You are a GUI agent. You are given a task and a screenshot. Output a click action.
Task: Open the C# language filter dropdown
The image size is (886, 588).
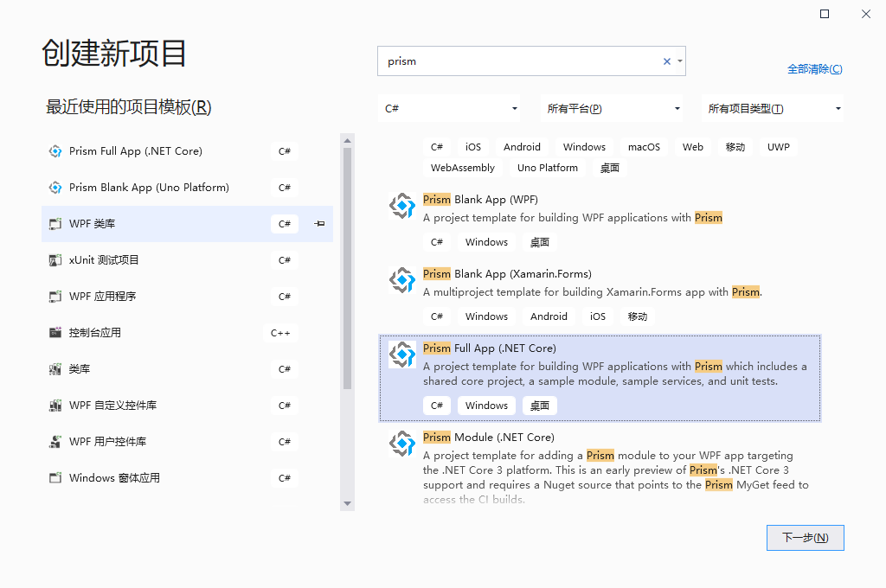[x=449, y=108]
